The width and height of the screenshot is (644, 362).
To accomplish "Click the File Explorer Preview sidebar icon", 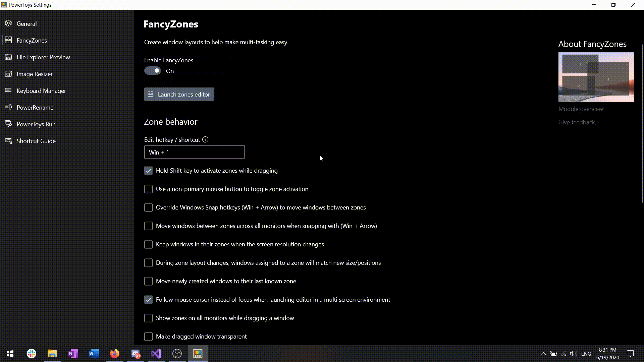I will click(8, 57).
